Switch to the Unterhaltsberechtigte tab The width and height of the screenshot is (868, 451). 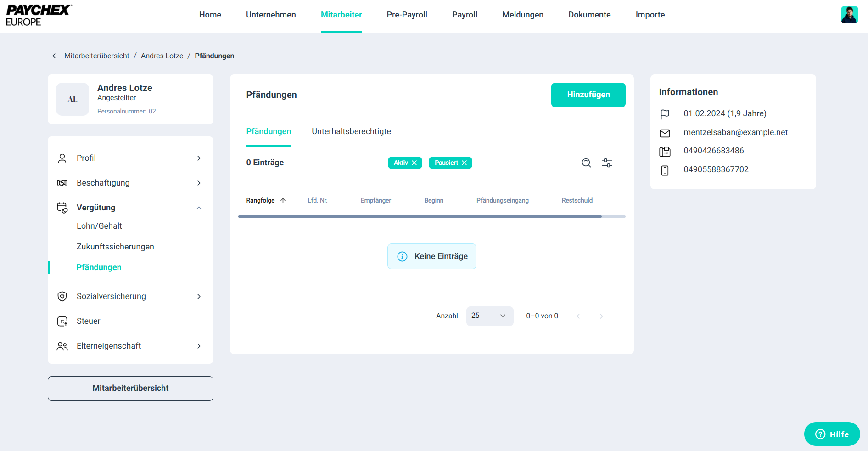click(x=351, y=131)
